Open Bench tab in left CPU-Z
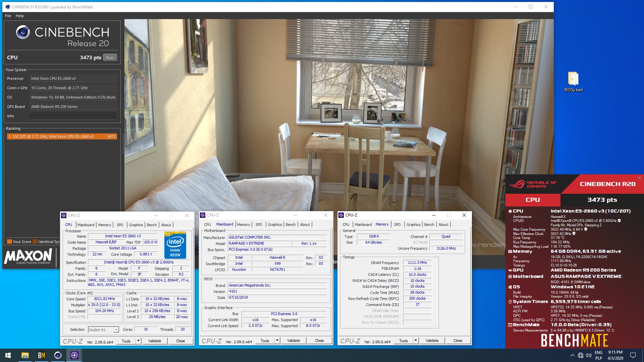This screenshot has width=644, height=362. point(152,225)
